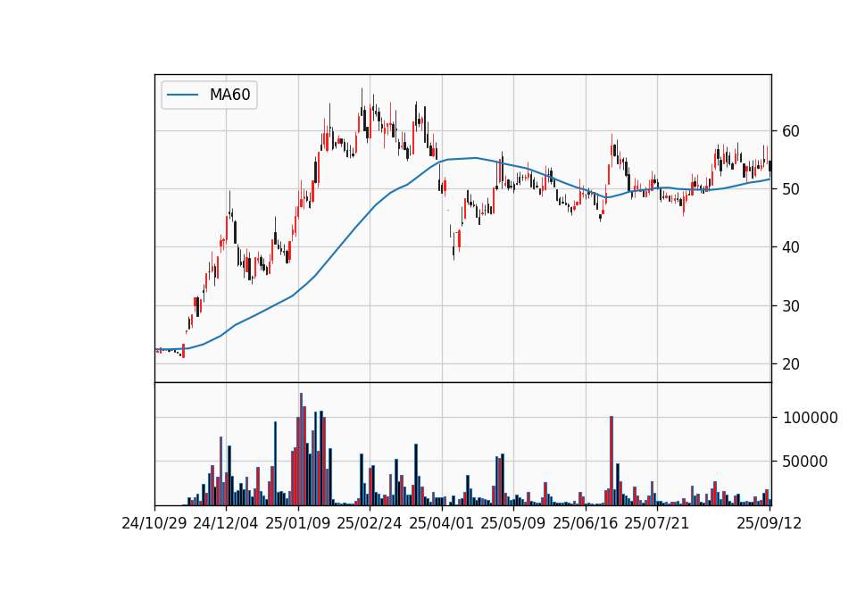Click the volume axis value 50000
The height and width of the screenshot is (616, 857).
[805, 462]
